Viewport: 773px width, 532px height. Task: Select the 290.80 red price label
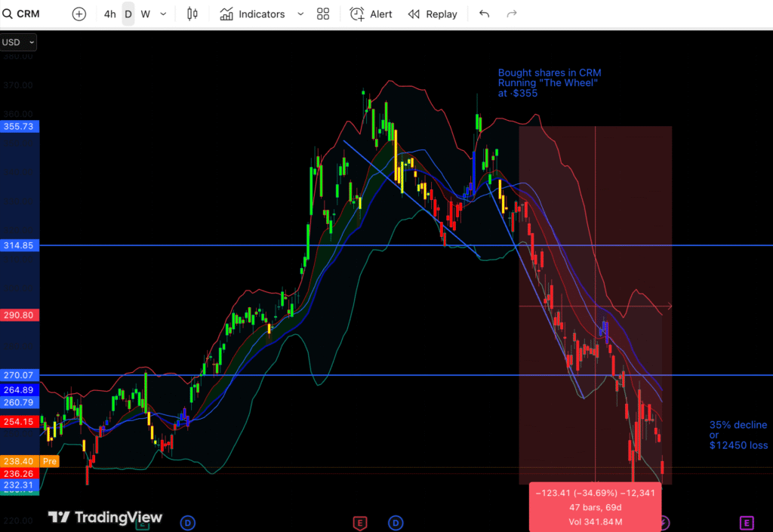click(19, 315)
